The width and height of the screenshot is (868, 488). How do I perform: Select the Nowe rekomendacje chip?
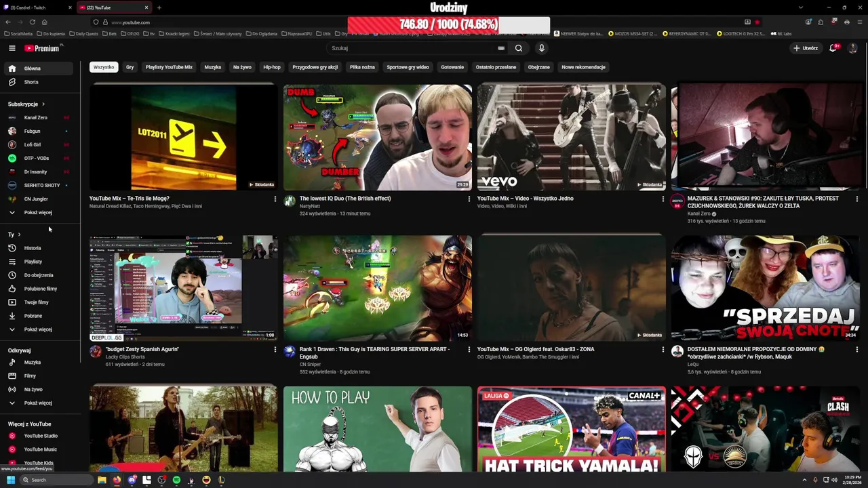pyautogui.click(x=583, y=67)
